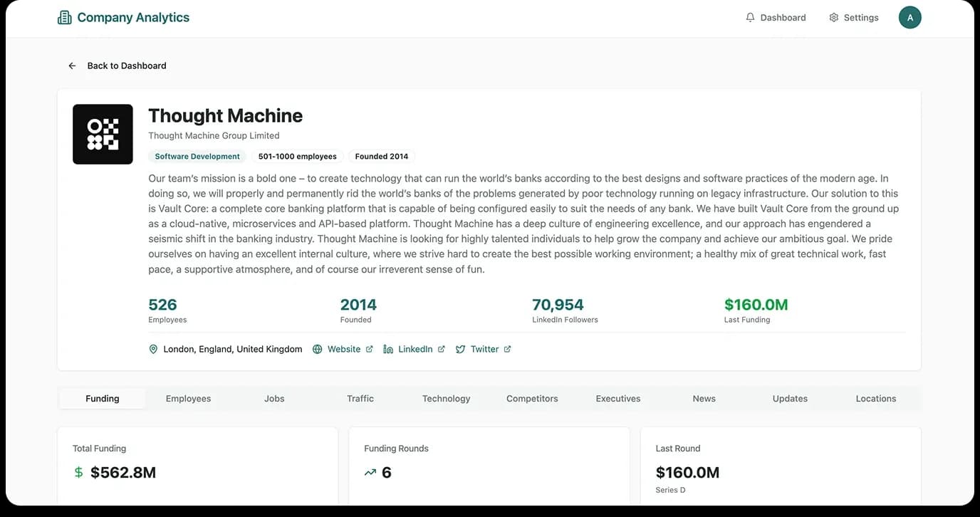Open the Website external link
Viewport: 980px width, 517px height.
[344, 349]
